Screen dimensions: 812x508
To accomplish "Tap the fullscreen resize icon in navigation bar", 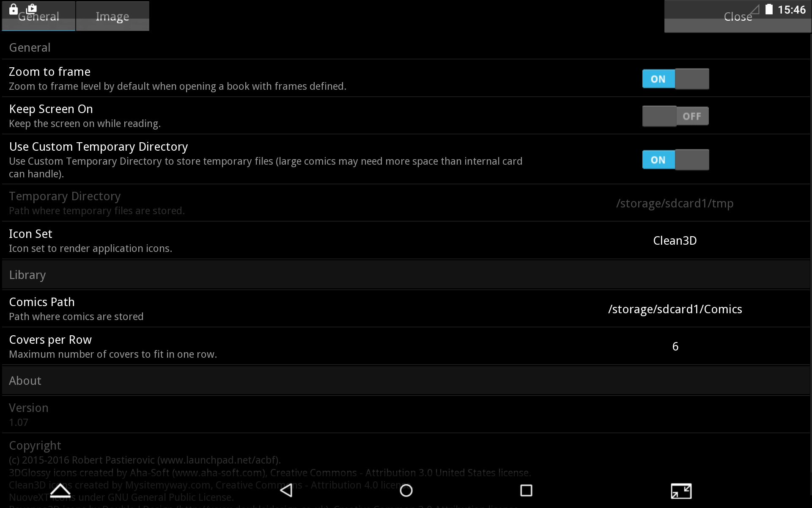I will 681,491.
